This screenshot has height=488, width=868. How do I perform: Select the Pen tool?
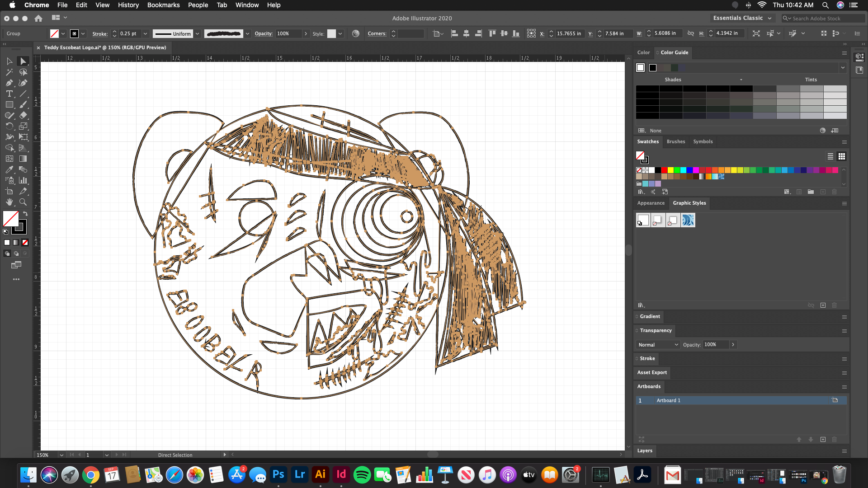[9, 83]
